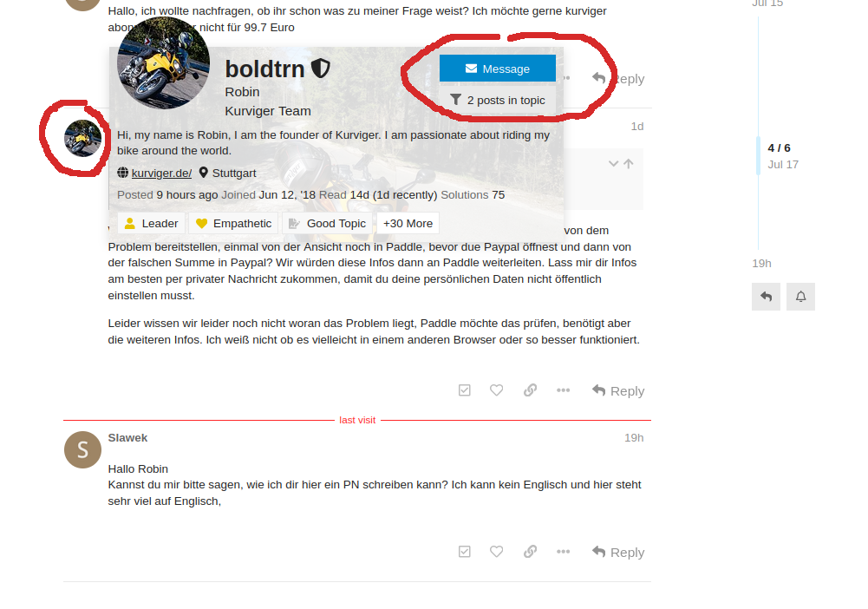
Task: Copy link icon on Slawek's post
Action: click(x=530, y=552)
